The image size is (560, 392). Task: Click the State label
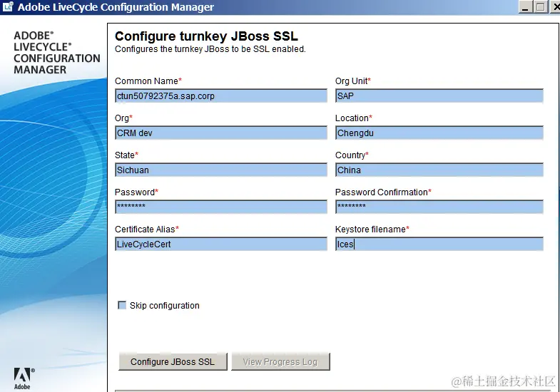126,155
